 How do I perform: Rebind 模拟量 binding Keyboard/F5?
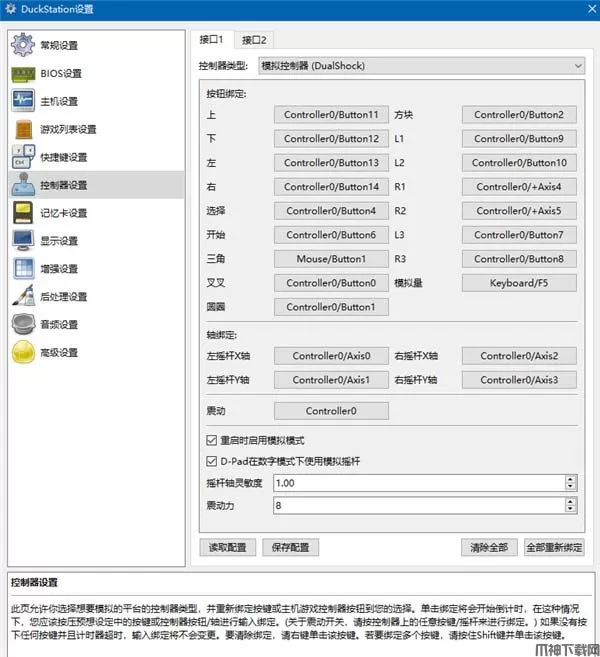click(519, 283)
